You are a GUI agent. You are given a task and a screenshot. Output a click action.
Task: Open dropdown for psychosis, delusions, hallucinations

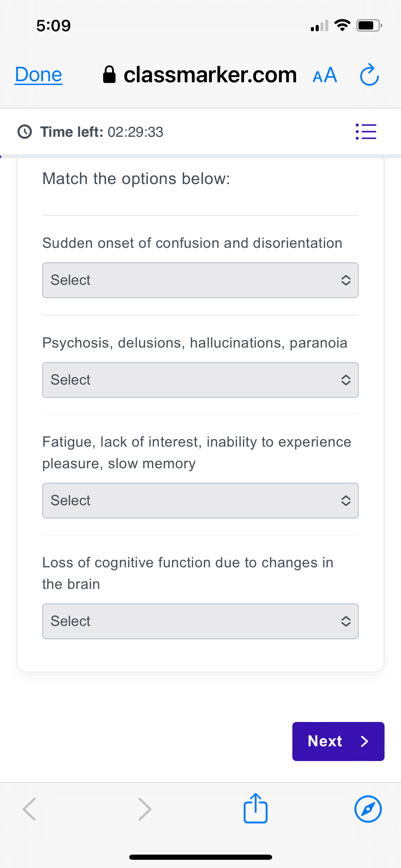point(200,380)
